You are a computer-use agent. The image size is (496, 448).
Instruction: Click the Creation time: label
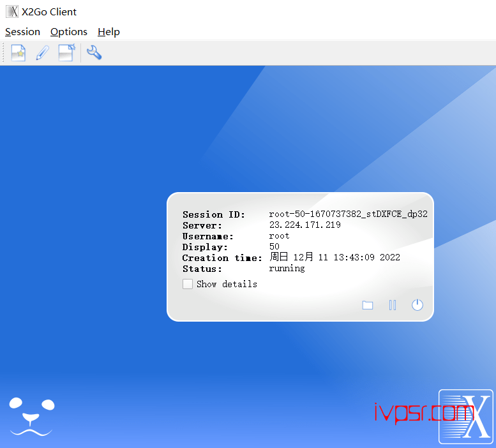click(x=222, y=258)
